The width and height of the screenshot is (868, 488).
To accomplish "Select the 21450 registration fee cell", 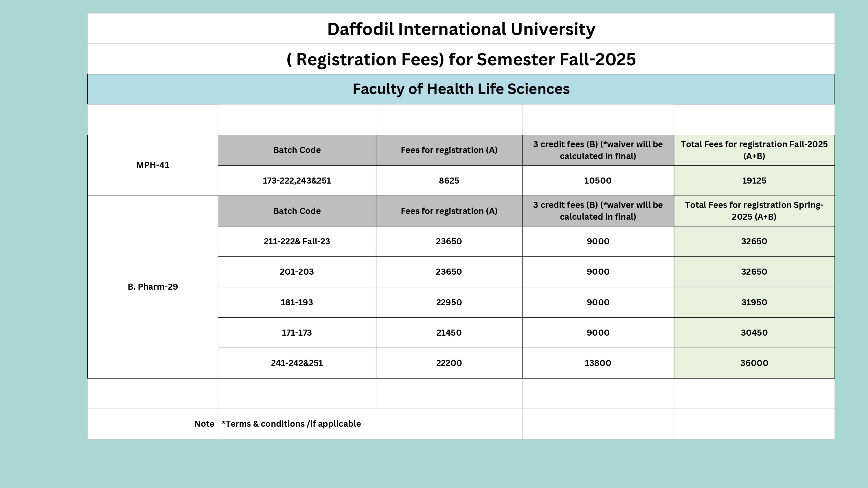I will pos(449,333).
